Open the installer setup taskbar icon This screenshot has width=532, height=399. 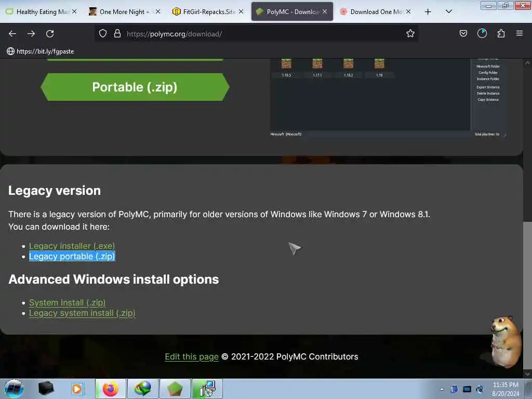tap(207, 389)
